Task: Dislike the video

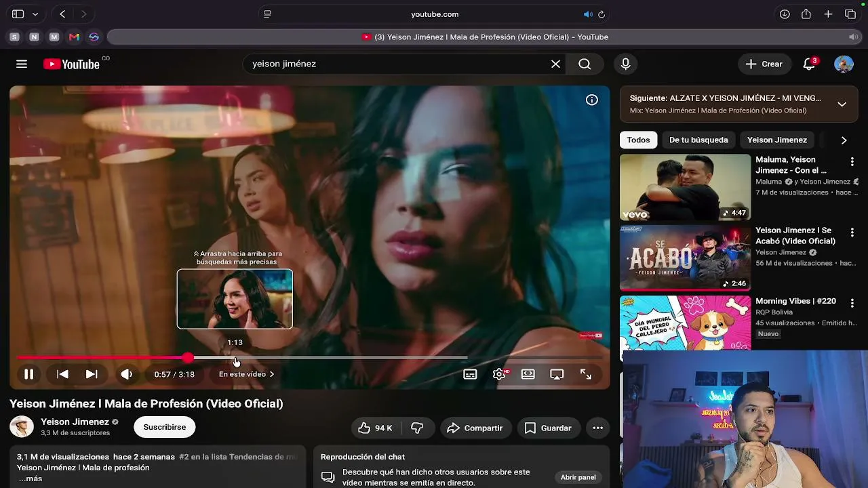Action: [x=417, y=428]
